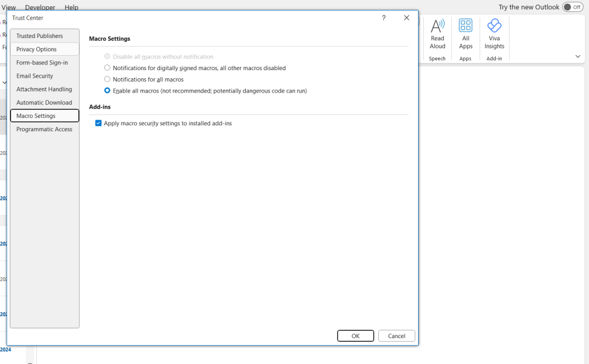Open Programmatic Access section
This screenshot has width=589, height=364.
tap(44, 129)
